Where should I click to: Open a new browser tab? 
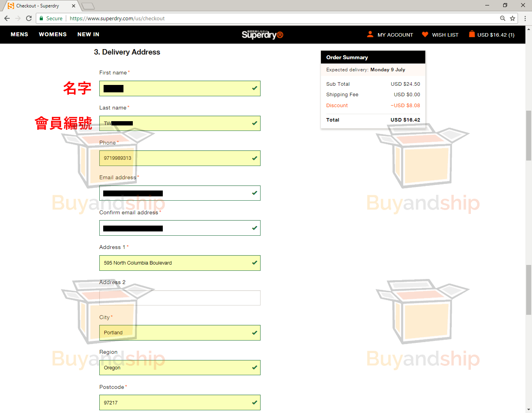pyautogui.click(x=88, y=6)
